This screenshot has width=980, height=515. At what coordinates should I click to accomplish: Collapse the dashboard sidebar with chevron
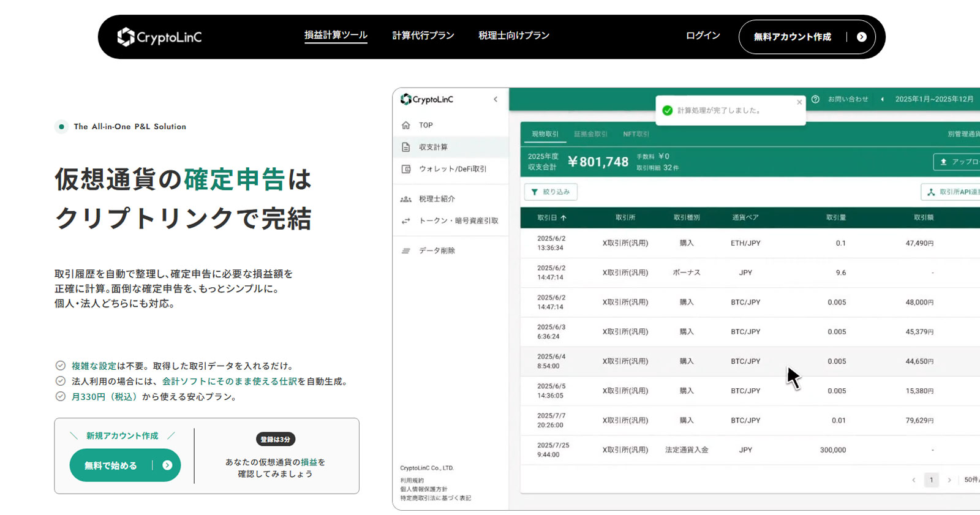[496, 99]
